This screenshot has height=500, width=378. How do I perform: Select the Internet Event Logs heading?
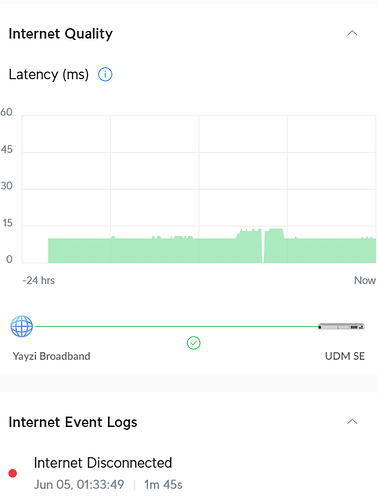pyautogui.click(x=73, y=422)
